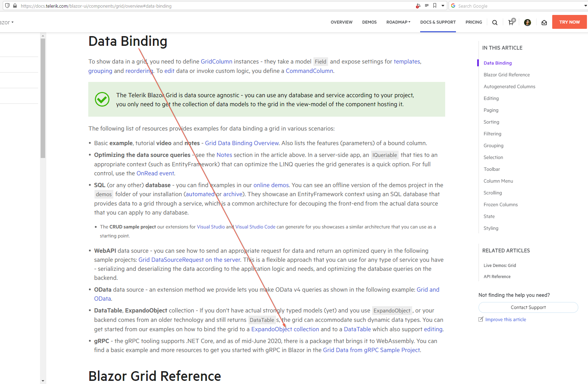Screen dimensions: 588x384
Task: Jump to Frozen Columns section
Action: point(501,204)
